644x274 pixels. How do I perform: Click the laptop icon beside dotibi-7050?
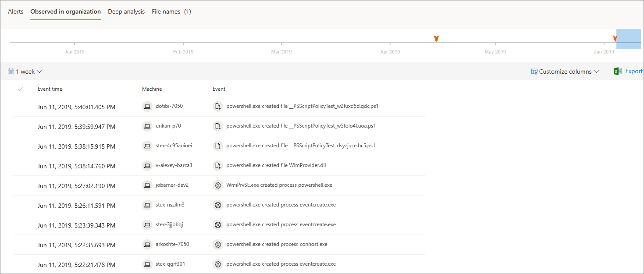[x=147, y=106]
